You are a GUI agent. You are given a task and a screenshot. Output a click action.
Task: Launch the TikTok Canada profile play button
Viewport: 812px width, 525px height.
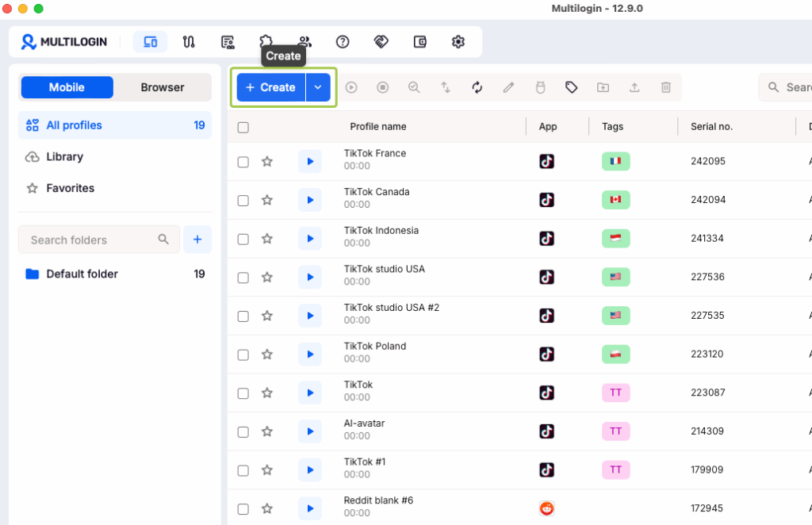click(x=310, y=200)
